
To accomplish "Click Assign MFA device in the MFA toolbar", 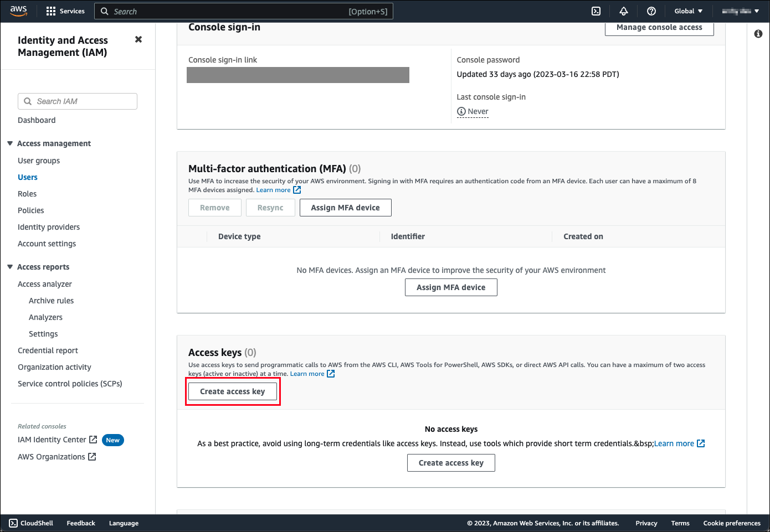I will click(346, 208).
